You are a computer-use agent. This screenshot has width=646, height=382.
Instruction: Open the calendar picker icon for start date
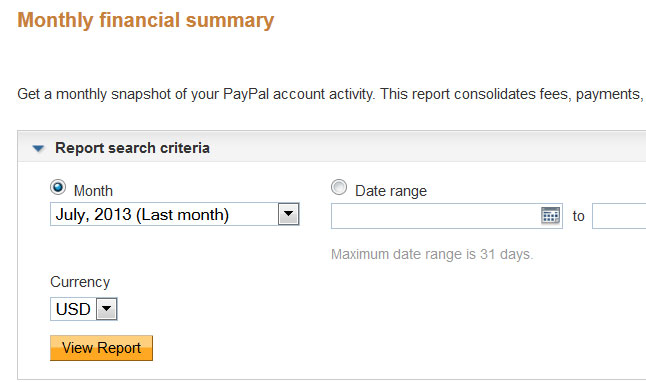[550, 216]
